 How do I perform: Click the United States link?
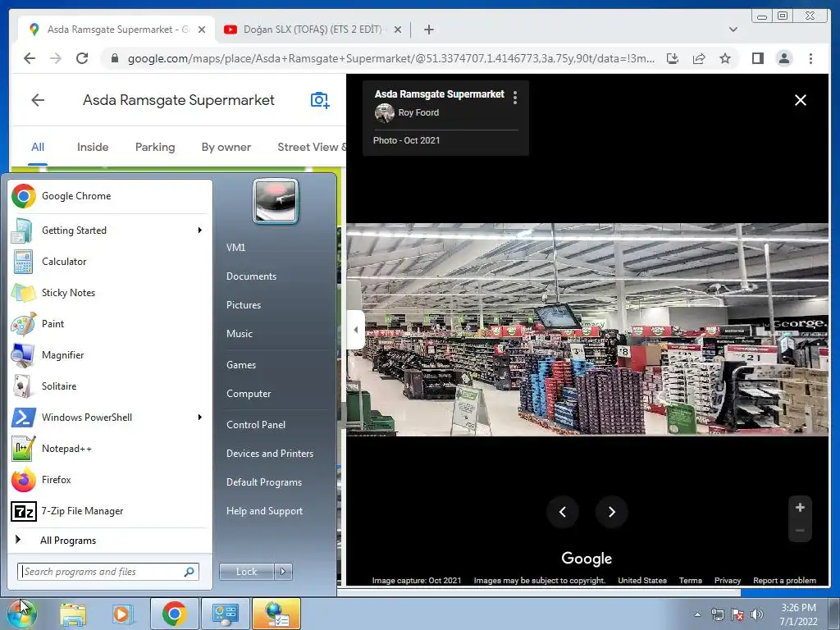(642, 580)
